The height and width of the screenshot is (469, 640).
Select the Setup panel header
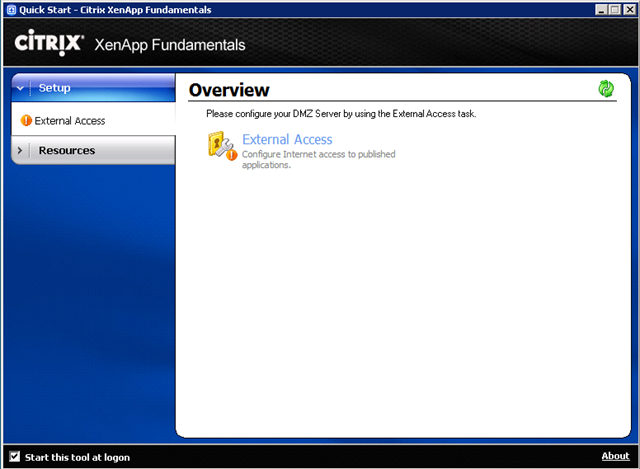point(93,88)
